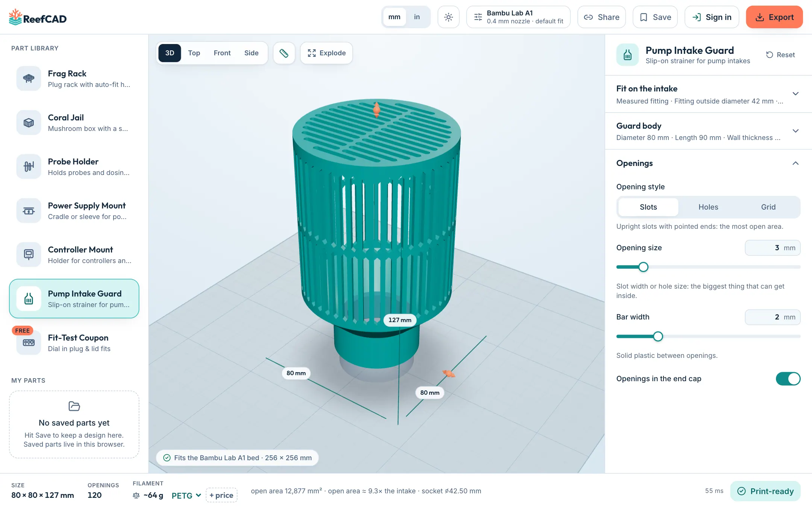This screenshot has width=812, height=508.
Task: Click the Pump Intake Guard header icon
Action: coord(627,55)
